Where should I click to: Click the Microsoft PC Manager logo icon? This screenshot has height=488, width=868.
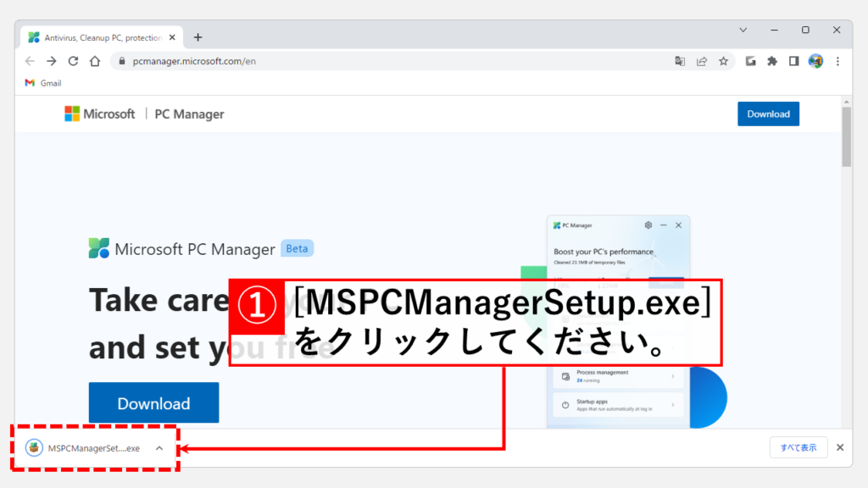[99, 248]
